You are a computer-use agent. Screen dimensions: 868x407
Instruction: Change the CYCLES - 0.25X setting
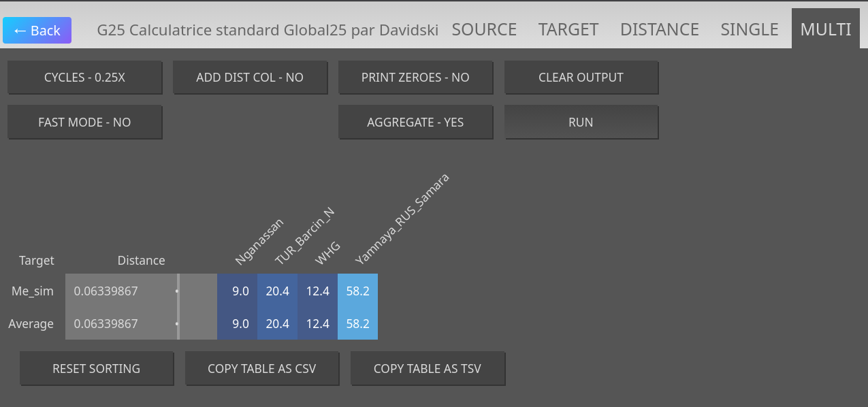tap(85, 78)
